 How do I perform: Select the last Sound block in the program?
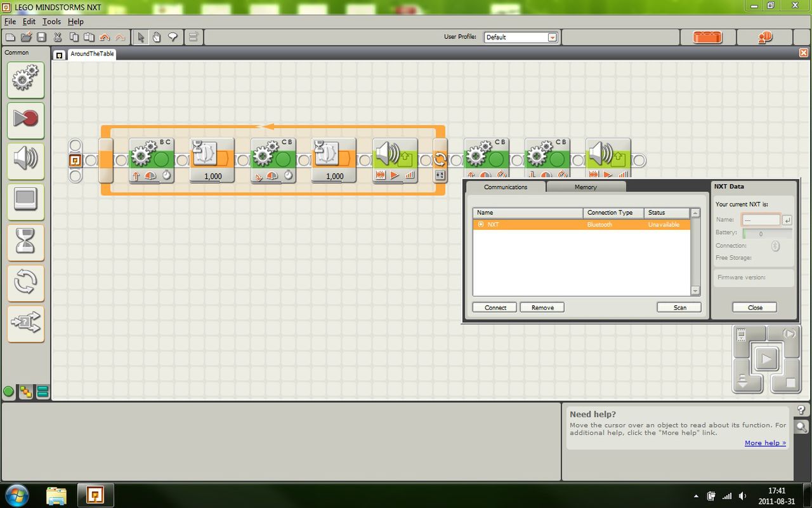(608, 157)
